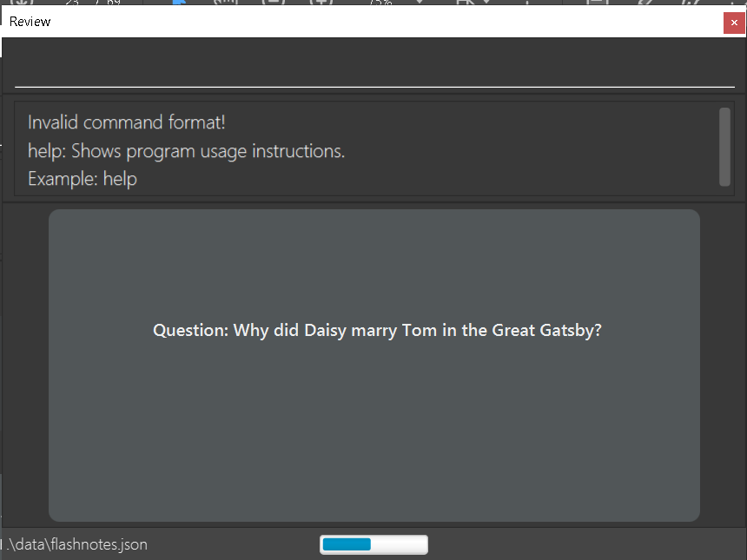747x560 pixels.
Task: Click the command input field
Action: (x=374, y=66)
